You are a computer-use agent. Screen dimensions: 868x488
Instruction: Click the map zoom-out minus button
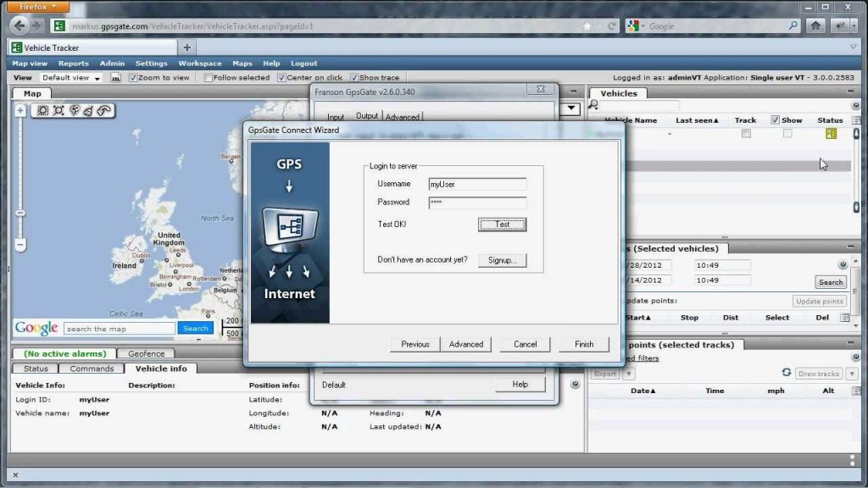coord(20,245)
